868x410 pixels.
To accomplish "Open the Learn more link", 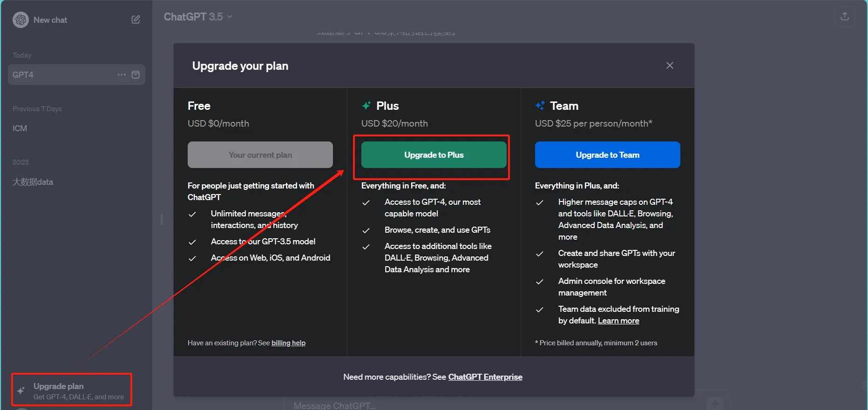I will point(618,321).
